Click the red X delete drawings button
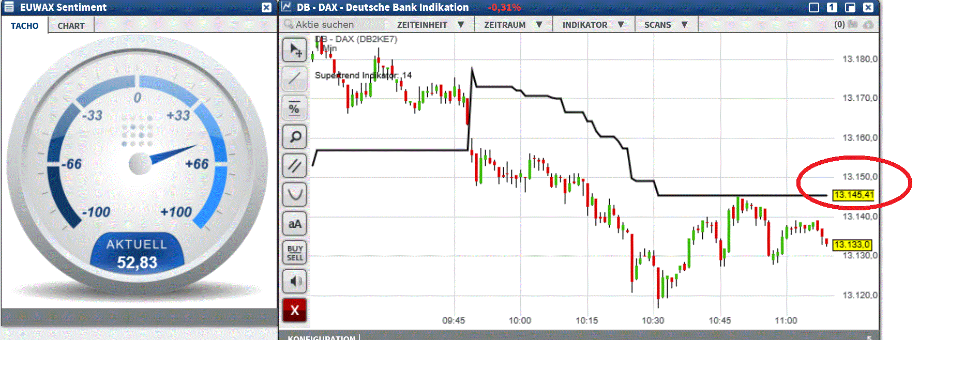 295,311
